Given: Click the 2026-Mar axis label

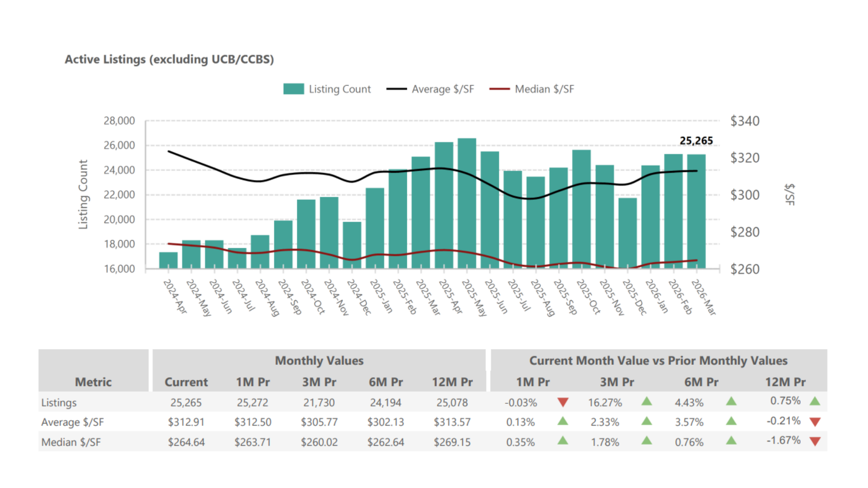Looking at the screenshot, I should pyautogui.click(x=704, y=297).
